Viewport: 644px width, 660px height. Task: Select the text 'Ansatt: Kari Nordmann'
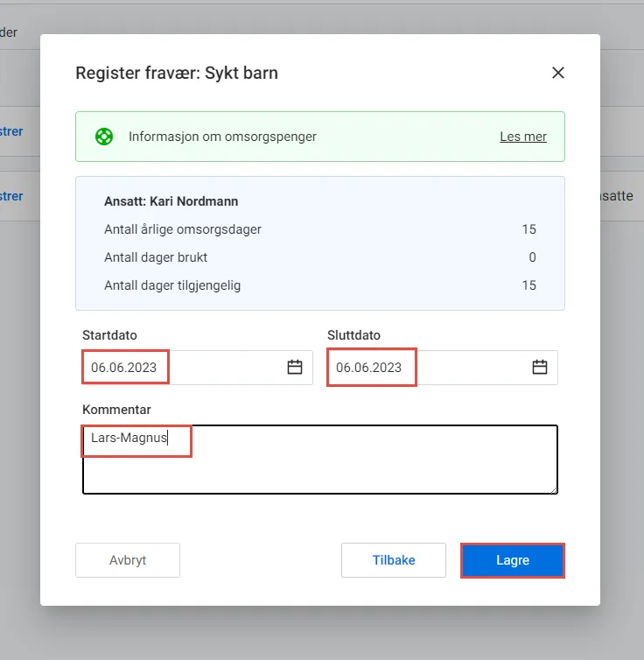171,201
